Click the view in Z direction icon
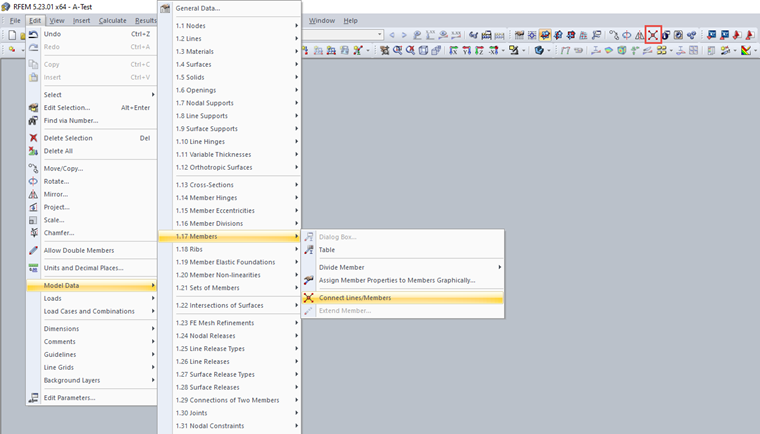The height and width of the screenshot is (434, 760). [479, 50]
